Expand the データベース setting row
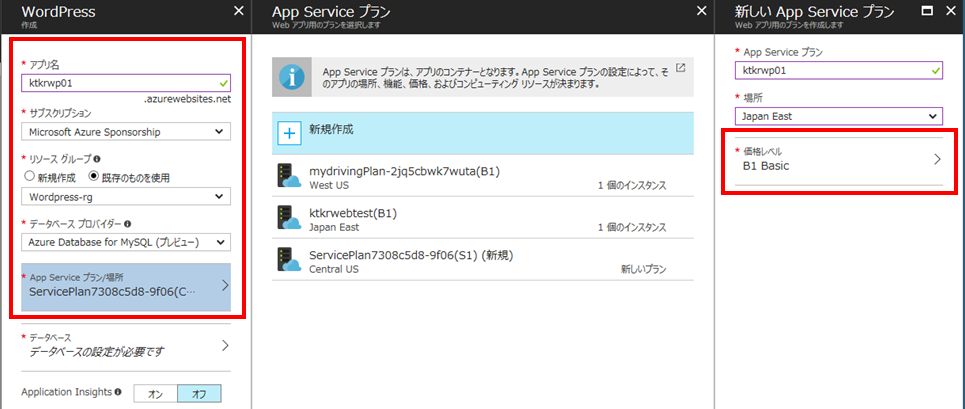This screenshot has height=409, width=965. (126, 345)
